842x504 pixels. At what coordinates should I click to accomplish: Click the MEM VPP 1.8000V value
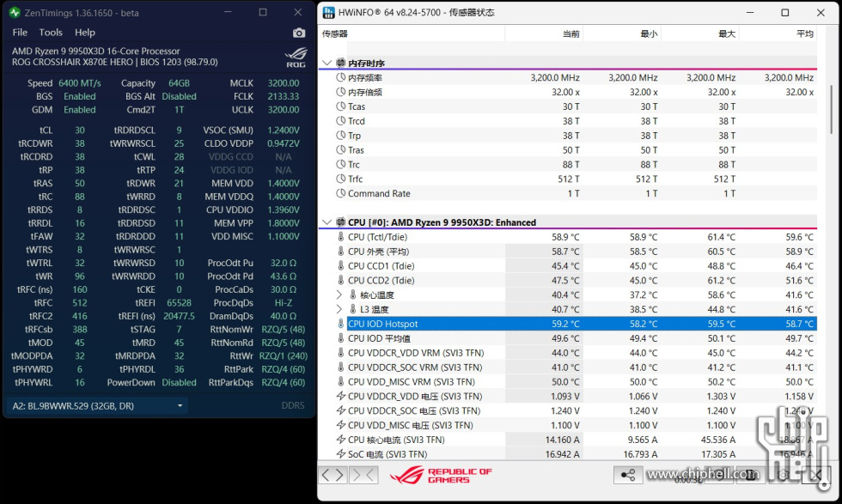(x=283, y=222)
